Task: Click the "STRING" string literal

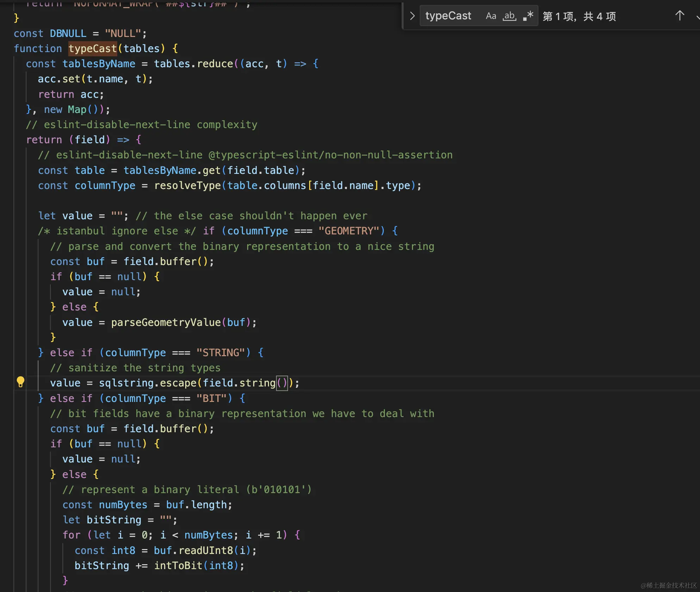Action: click(220, 353)
